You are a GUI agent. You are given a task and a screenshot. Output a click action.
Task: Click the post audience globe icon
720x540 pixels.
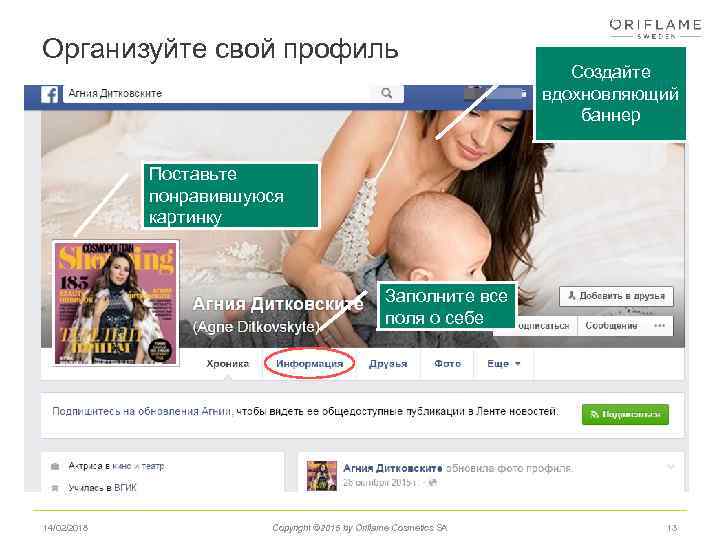pyautogui.click(x=433, y=483)
